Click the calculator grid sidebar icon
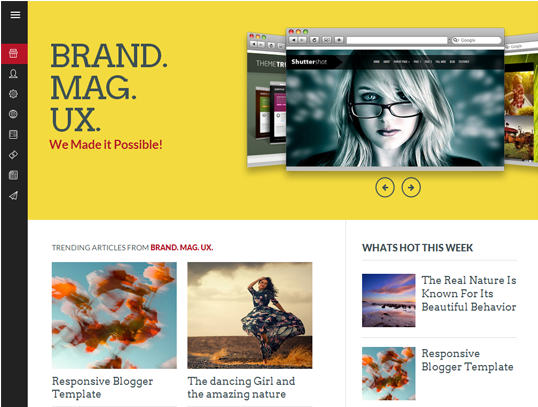The height and width of the screenshot is (407, 538). [13, 175]
